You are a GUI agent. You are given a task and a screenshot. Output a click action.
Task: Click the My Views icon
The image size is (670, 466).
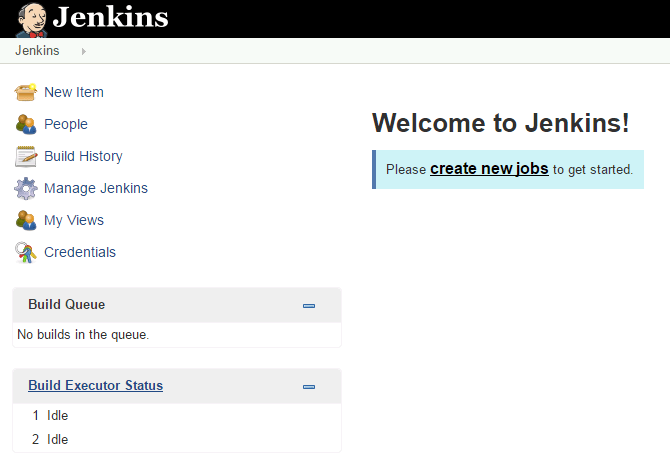(x=26, y=220)
